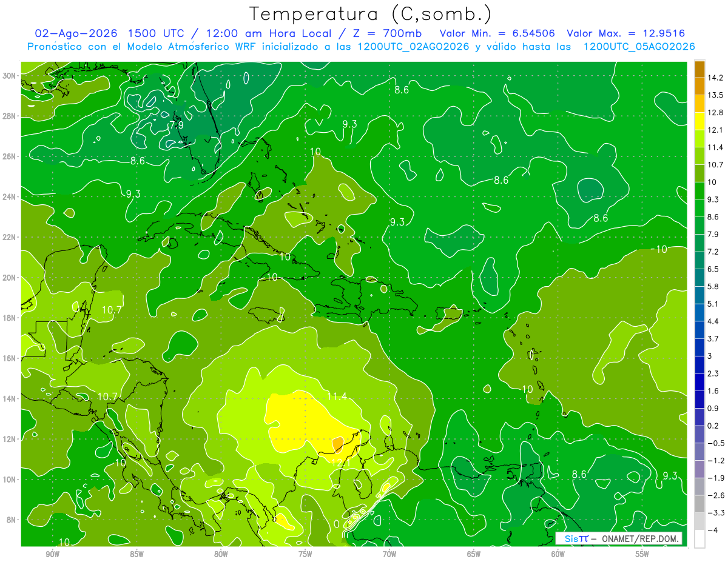728x562 pixels.
Task: Pick the dark blue colorbar segment between 1.6 and 2.3
Action: [699, 381]
